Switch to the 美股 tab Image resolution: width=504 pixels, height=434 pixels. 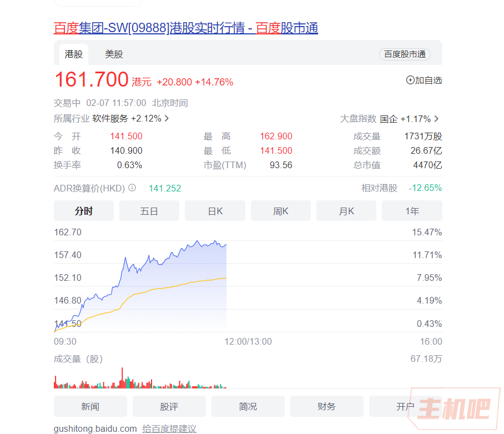pos(114,54)
